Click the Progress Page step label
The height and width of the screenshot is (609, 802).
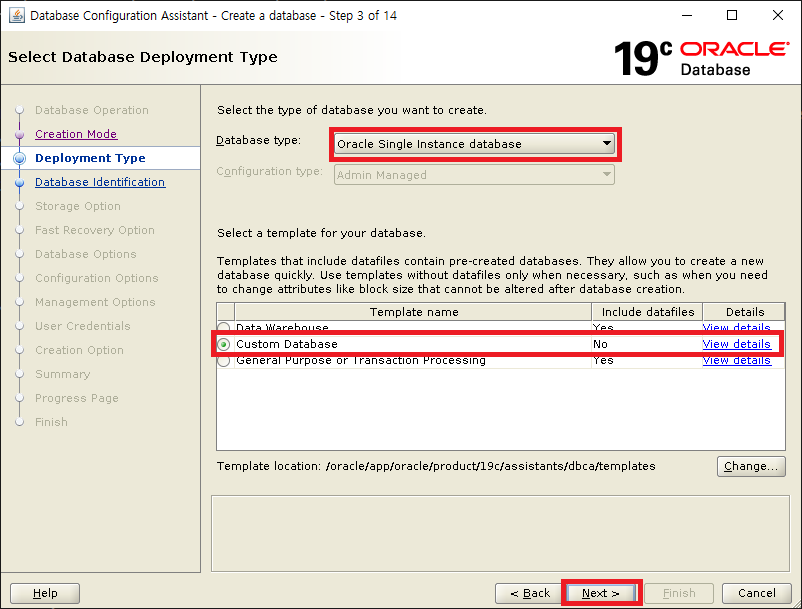click(x=77, y=398)
